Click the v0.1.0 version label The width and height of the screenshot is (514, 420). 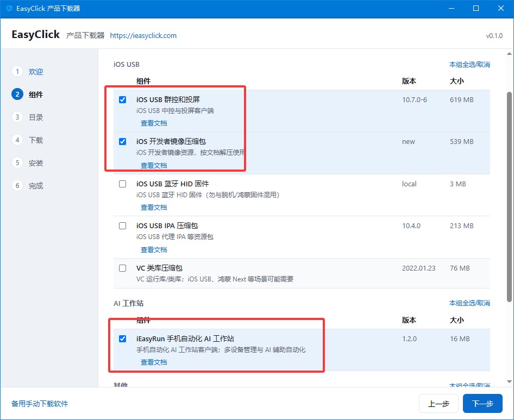(x=494, y=36)
